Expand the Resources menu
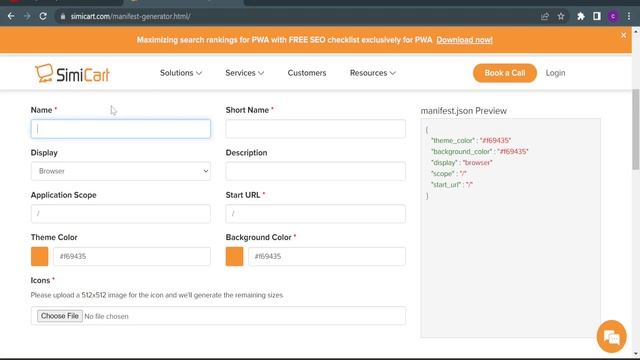Screen dimensions: 640x360 (373, 73)
